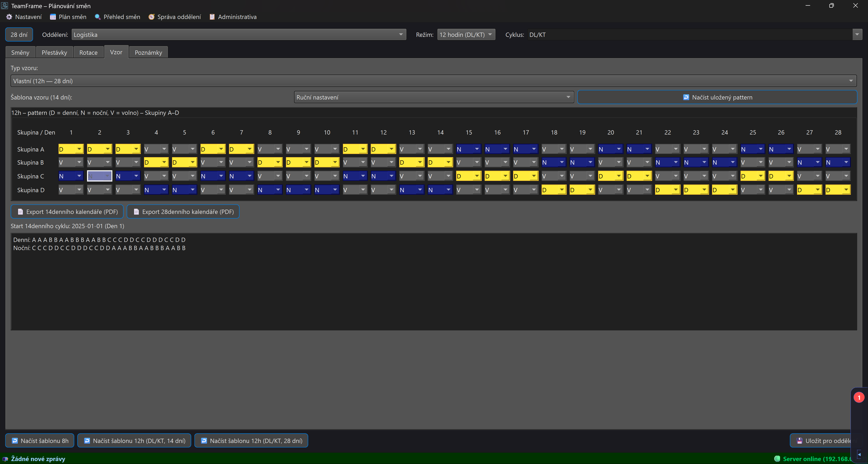
Task: Click Export 14denního kalendáře (PDF)
Action: pyautogui.click(x=67, y=212)
